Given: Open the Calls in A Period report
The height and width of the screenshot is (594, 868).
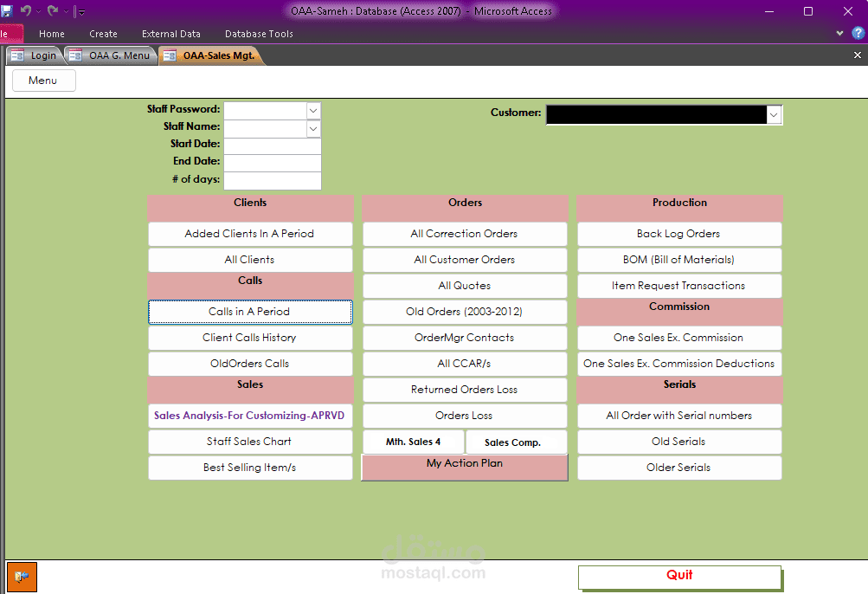Looking at the screenshot, I should tap(250, 312).
